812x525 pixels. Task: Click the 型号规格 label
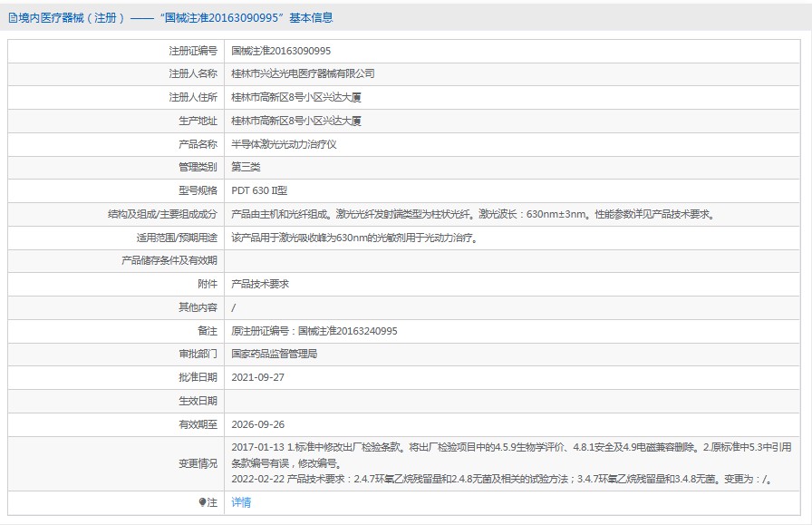pyautogui.click(x=198, y=190)
